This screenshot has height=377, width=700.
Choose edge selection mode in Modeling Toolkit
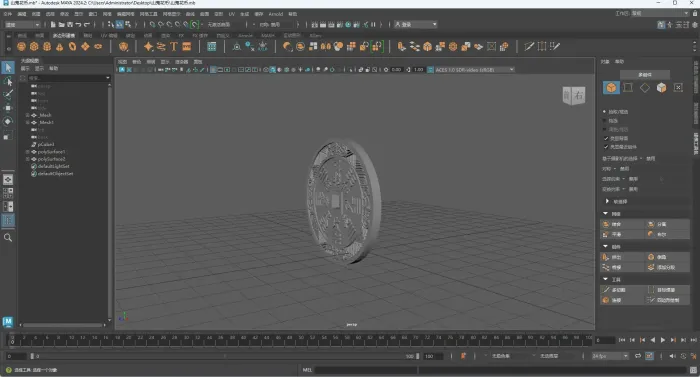click(x=645, y=88)
